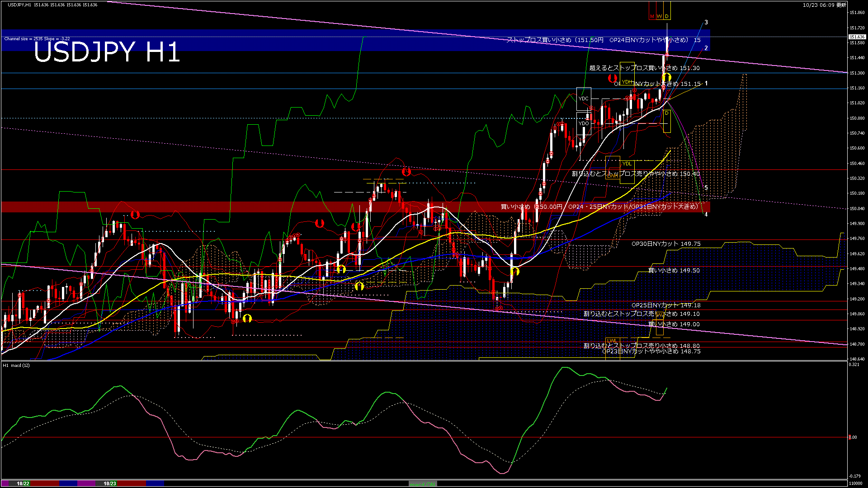Click the 10/22 date marker
This screenshot has height=488, width=868.
(23, 483)
